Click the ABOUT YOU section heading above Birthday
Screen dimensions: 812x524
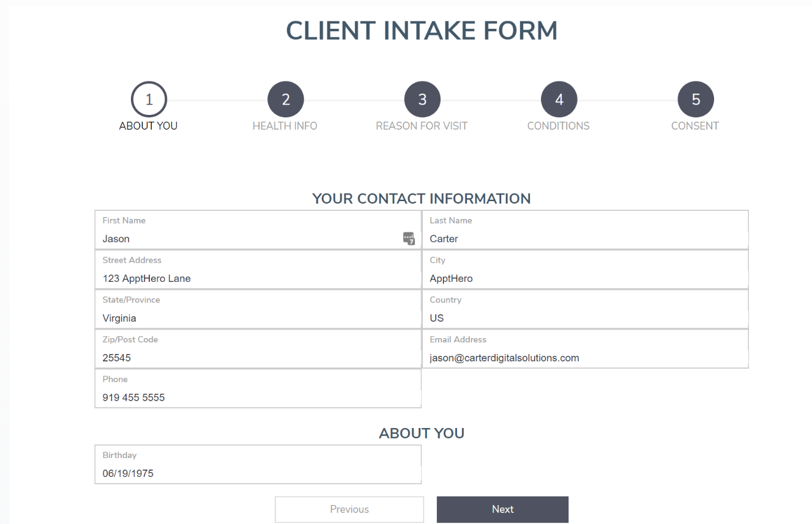[422, 434]
